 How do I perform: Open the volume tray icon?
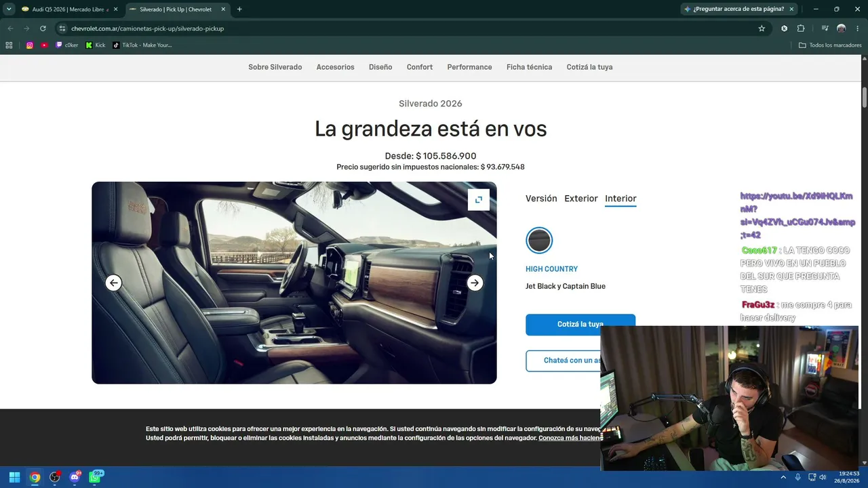(823, 477)
